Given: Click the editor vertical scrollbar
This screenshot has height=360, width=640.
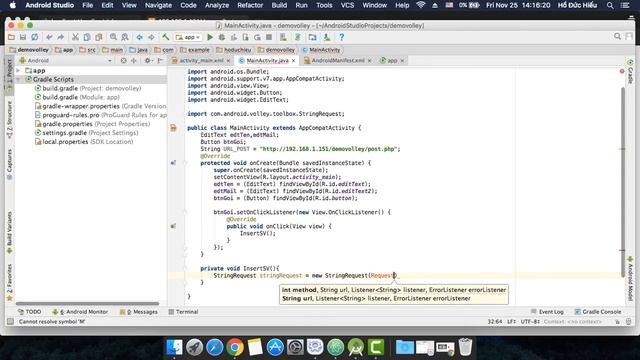Looking at the screenshot, I should tap(622, 182).
